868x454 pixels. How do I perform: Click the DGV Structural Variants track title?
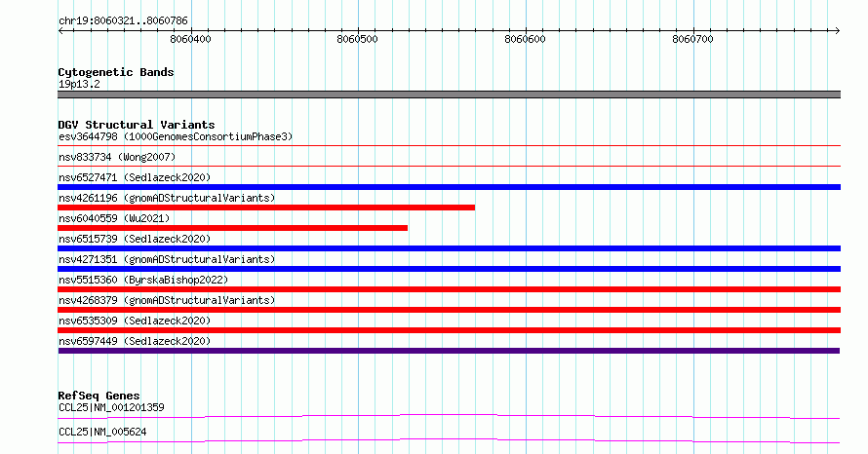pos(137,125)
